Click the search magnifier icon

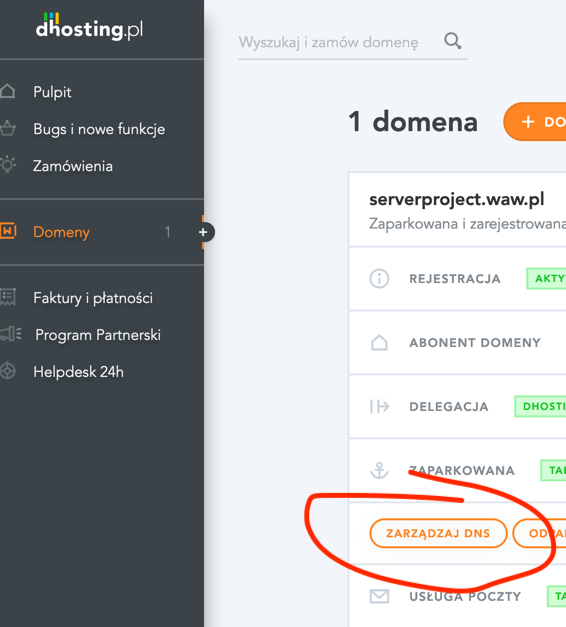tap(453, 41)
